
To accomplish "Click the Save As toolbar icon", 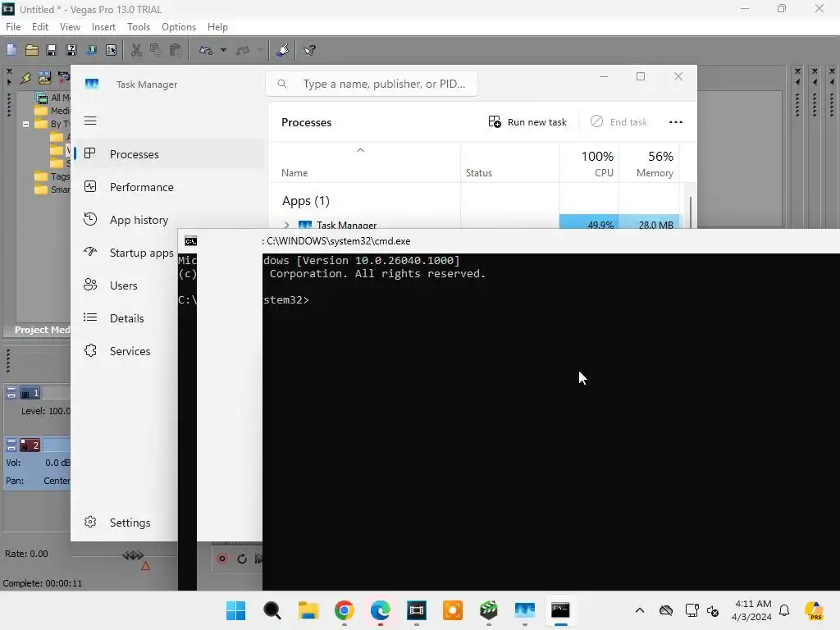I will pos(71,50).
